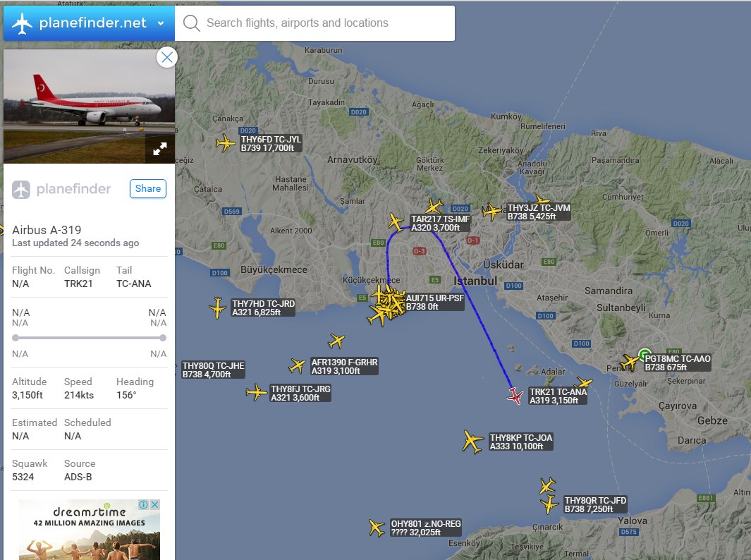The image size is (751, 560).
Task: Click the THY7HD TC-JRD flight label
Action: click(263, 308)
